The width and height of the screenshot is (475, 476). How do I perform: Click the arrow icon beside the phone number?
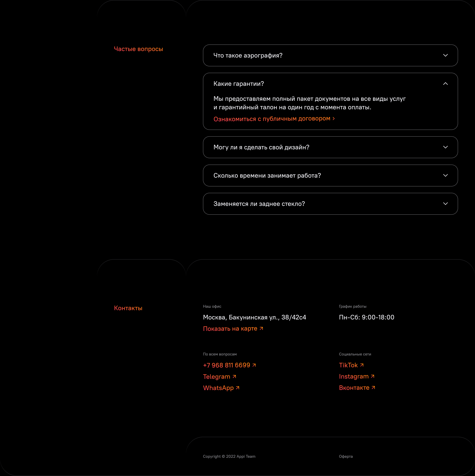point(254,365)
